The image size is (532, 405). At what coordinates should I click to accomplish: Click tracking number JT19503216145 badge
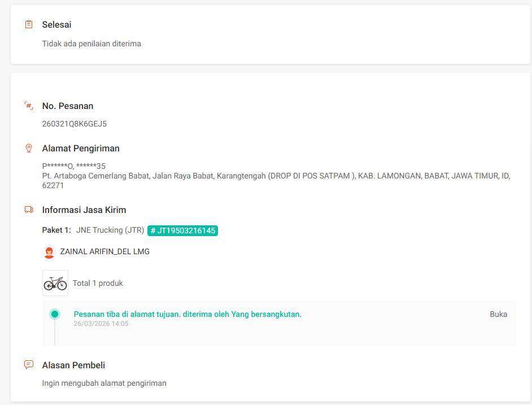click(x=182, y=230)
